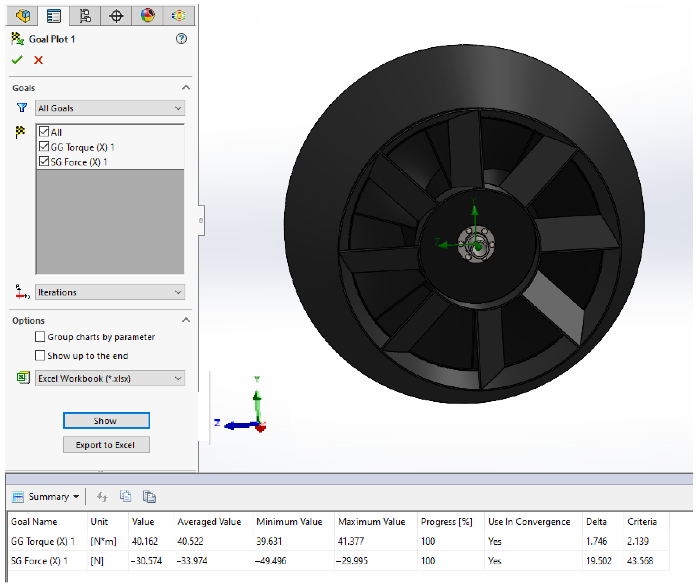Click the refresh arrows icon in summary toolbar

[102, 497]
